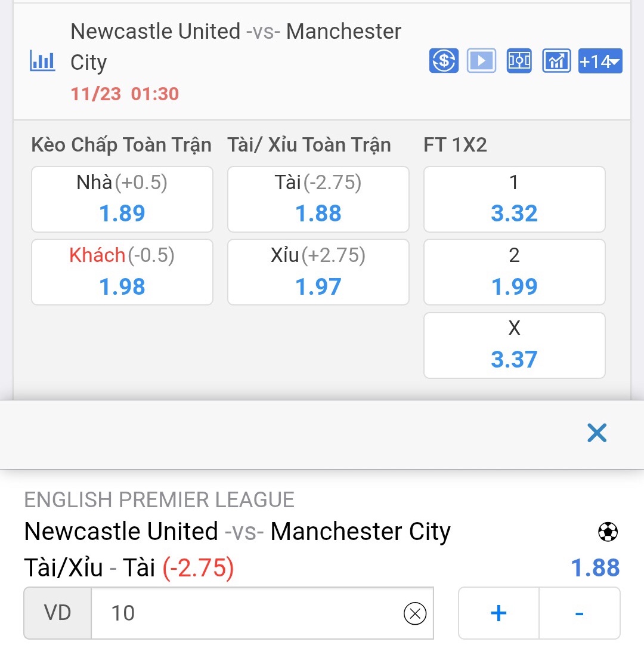Click the soccer ball icon in bet slip

608,532
